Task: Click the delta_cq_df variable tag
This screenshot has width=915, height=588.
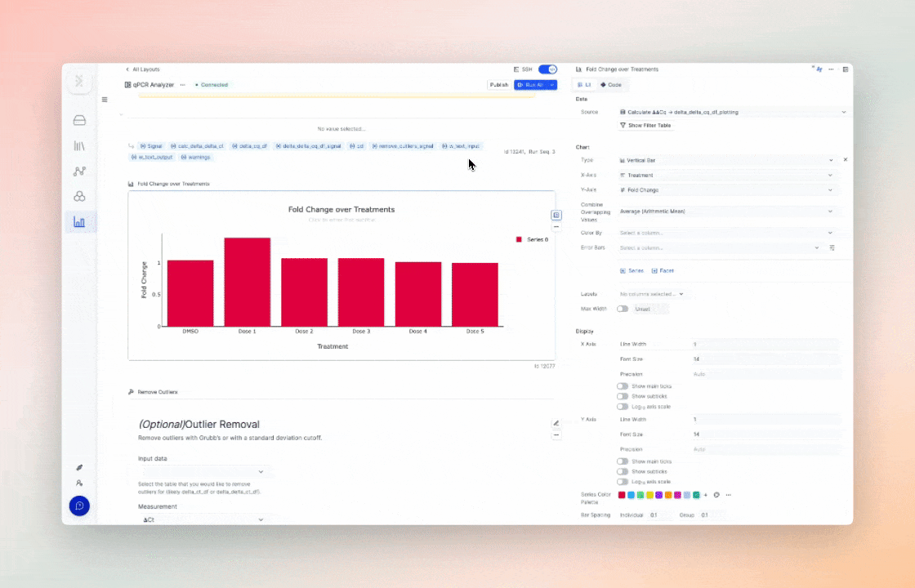Action: click(x=250, y=146)
